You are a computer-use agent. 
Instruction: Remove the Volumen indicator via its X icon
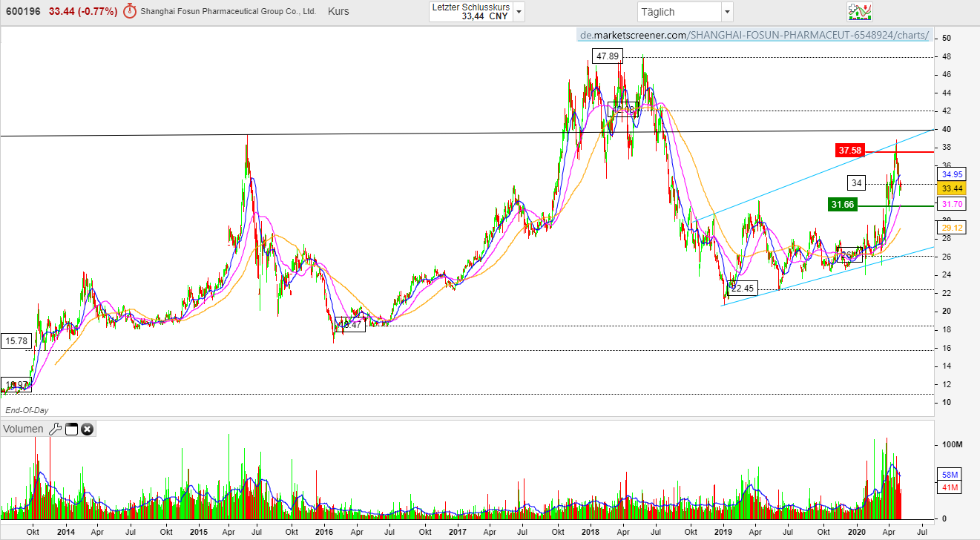(x=87, y=429)
